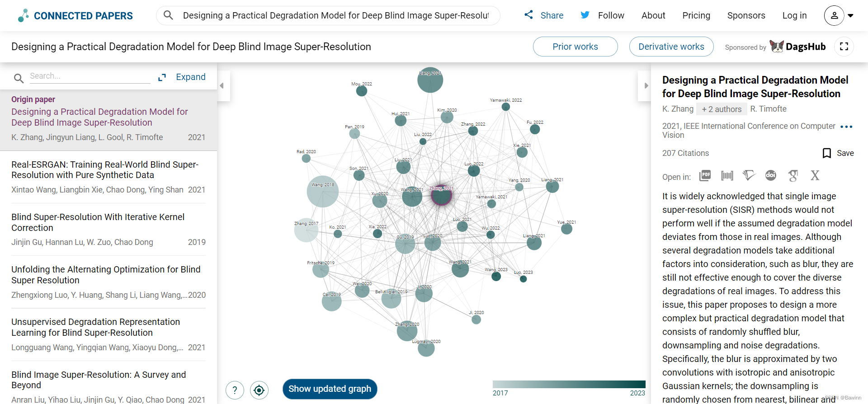Click the year gradient legend bar

pos(569,384)
